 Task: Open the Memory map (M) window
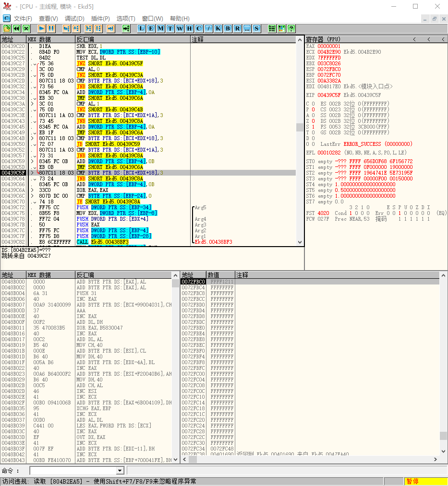(160, 29)
